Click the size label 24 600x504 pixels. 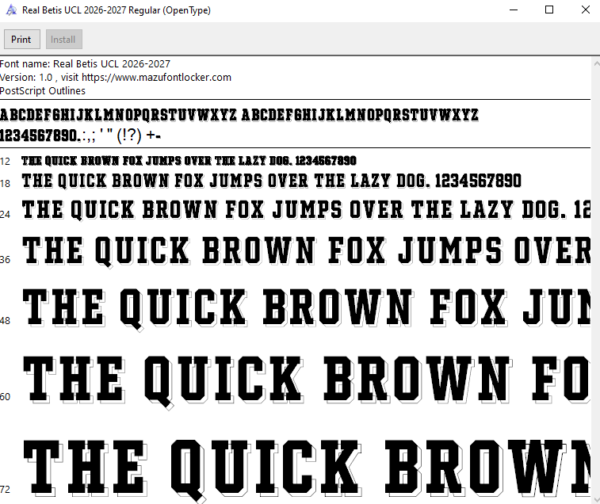5,214
